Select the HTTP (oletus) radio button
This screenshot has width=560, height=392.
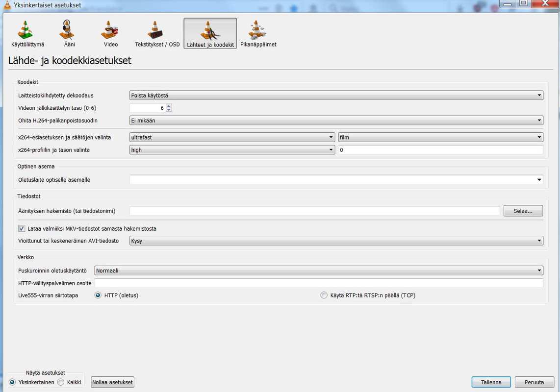(98, 295)
